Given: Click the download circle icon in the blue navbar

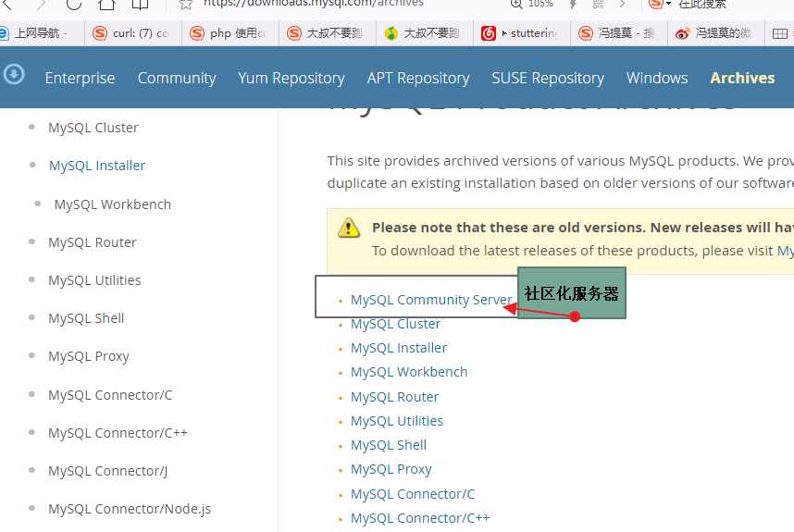Looking at the screenshot, I should [x=14, y=75].
